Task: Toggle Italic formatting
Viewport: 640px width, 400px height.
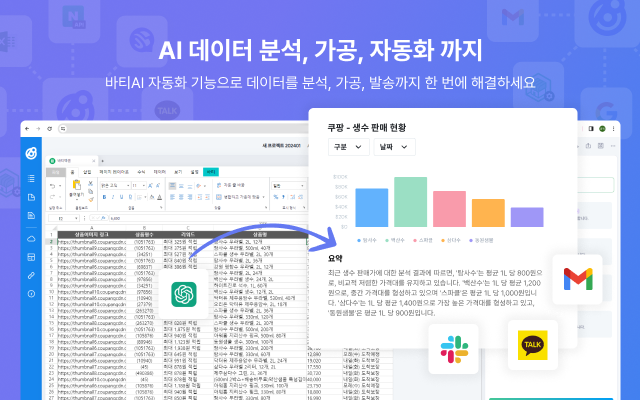Action: coord(113,197)
